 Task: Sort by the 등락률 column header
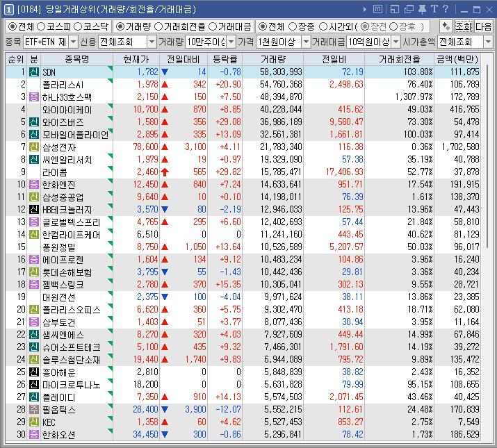[225, 59]
